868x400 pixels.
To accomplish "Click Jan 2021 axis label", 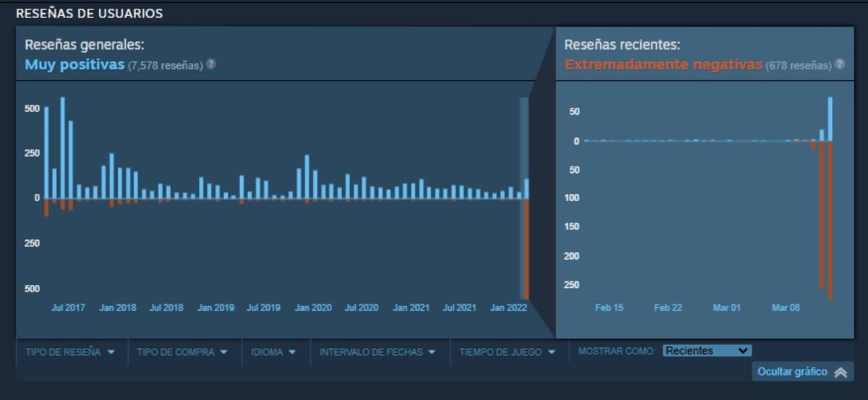I will point(411,307).
